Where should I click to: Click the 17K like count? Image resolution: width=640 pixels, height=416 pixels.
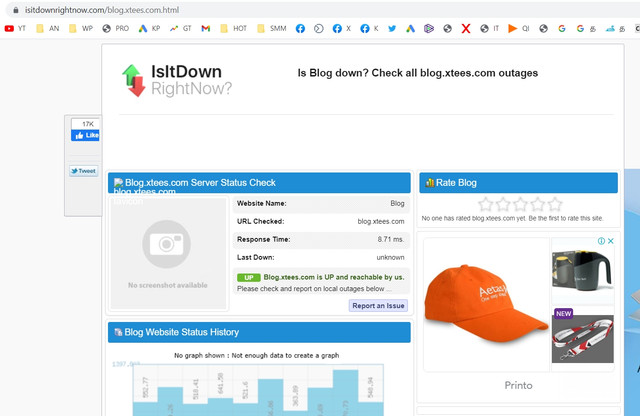pyautogui.click(x=87, y=124)
